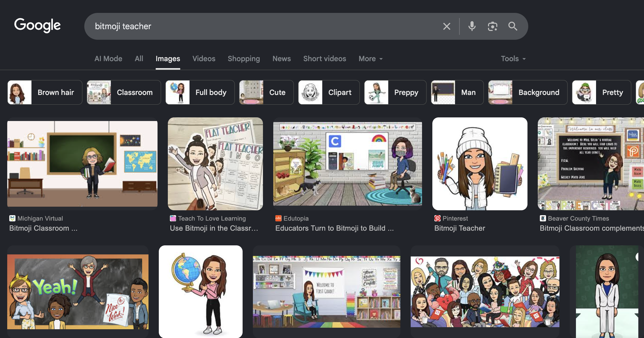Filter results by Brown hair chip
Viewport: 644px width, 338px height.
pos(45,92)
